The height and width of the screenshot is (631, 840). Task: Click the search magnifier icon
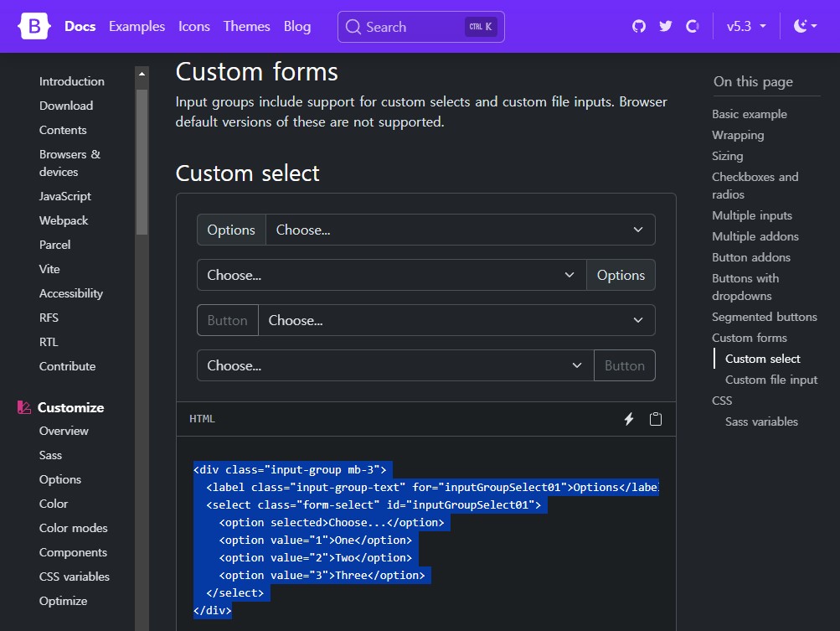(353, 27)
